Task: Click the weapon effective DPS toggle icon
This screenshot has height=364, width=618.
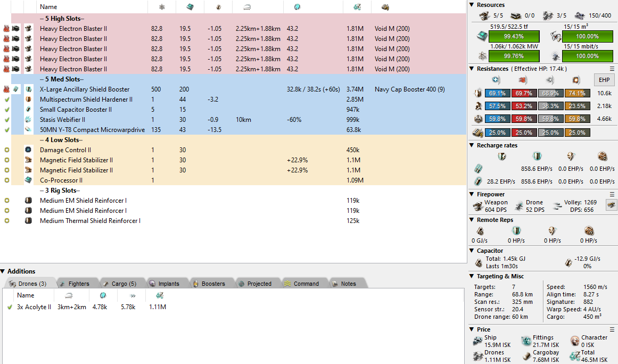Action: click(611, 205)
